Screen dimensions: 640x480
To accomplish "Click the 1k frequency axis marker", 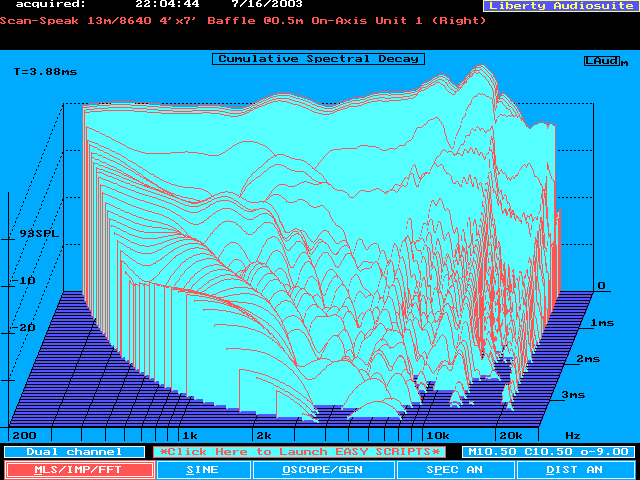I will pos(190,436).
